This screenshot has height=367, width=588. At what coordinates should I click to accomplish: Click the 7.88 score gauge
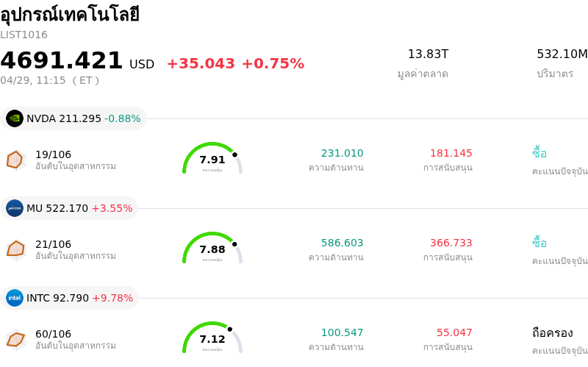(x=212, y=249)
